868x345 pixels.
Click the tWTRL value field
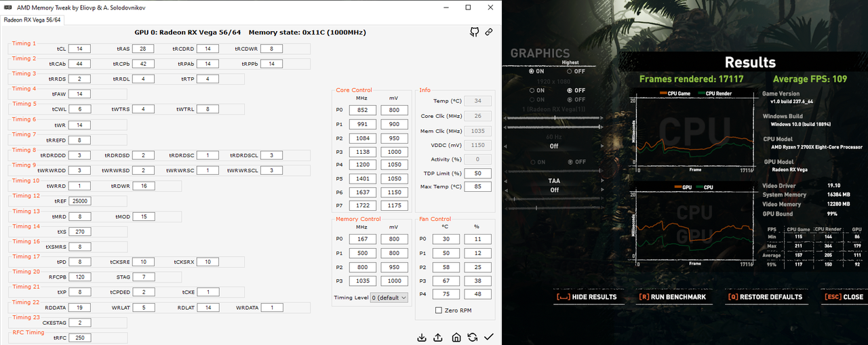(208, 109)
